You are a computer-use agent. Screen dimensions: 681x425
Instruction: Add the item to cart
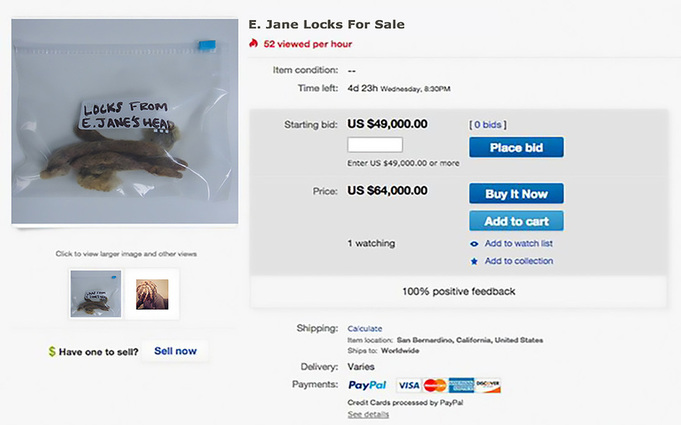tap(516, 221)
